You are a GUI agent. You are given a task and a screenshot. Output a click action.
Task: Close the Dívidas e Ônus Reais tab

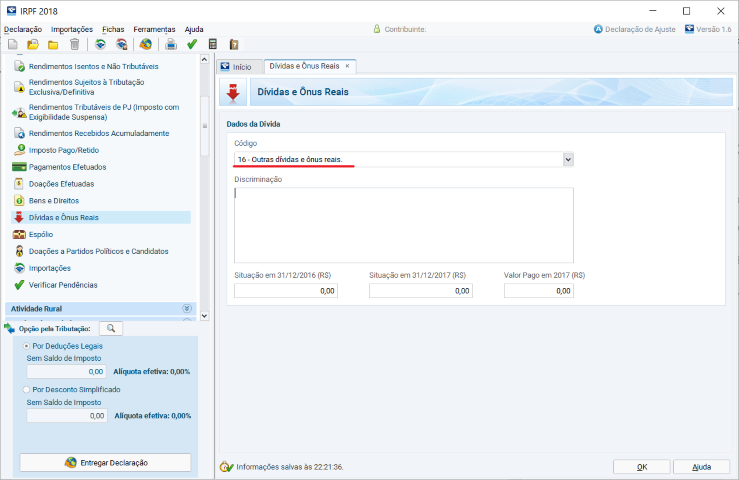click(347, 66)
